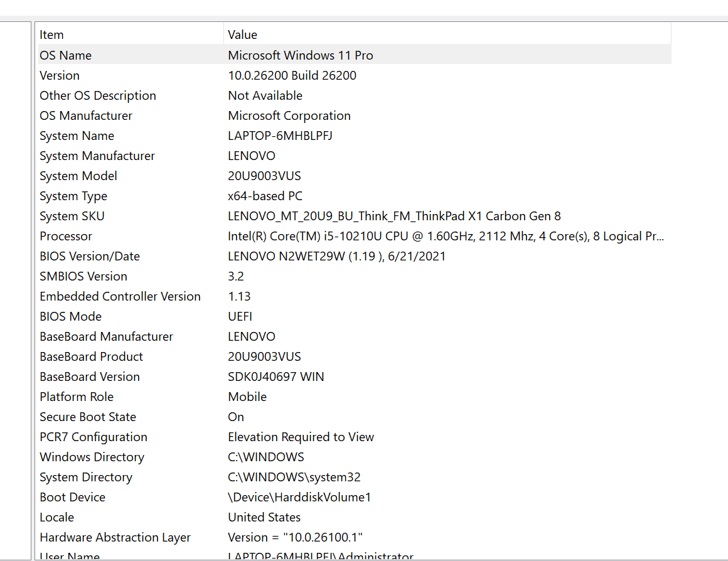Select the BaseBoard Product row
Viewport: 728px width, 561px height.
pyautogui.click(x=354, y=356)
